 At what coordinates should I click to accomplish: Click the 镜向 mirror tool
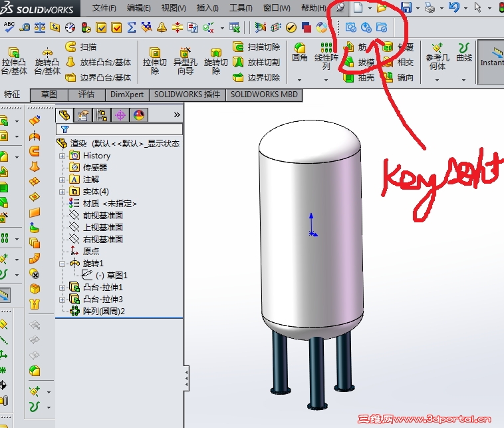398,78
